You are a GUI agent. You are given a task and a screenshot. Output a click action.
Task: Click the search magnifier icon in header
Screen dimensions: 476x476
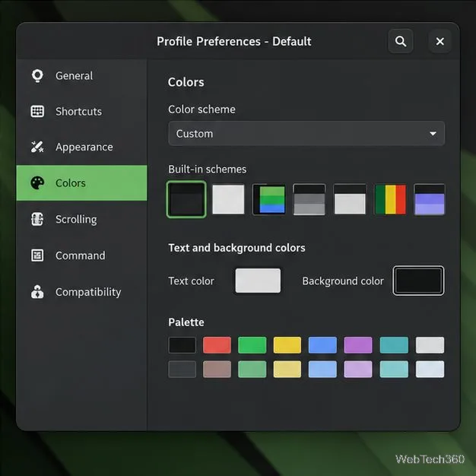401,41
